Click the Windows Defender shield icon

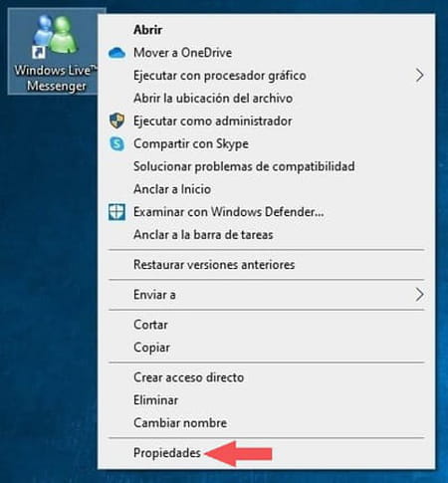[x=116, y=212]
